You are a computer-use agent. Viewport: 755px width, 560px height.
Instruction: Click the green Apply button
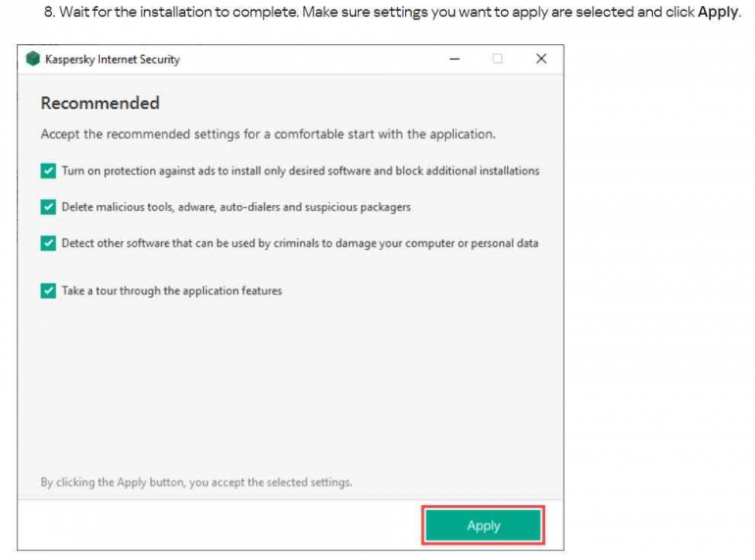pyautogui.click(x=483, y=526)
